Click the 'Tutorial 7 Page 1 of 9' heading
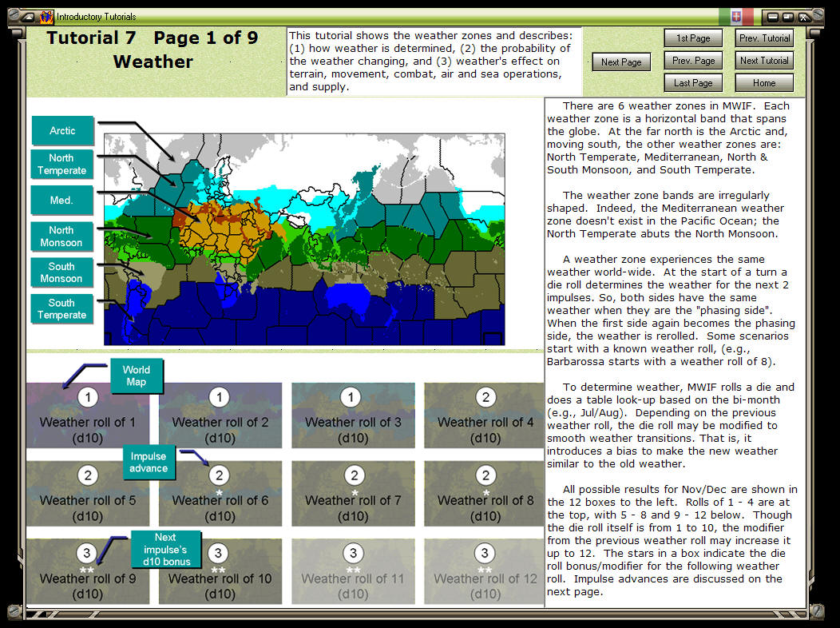This screenshot has width=840, height=628. pos(153,38)
